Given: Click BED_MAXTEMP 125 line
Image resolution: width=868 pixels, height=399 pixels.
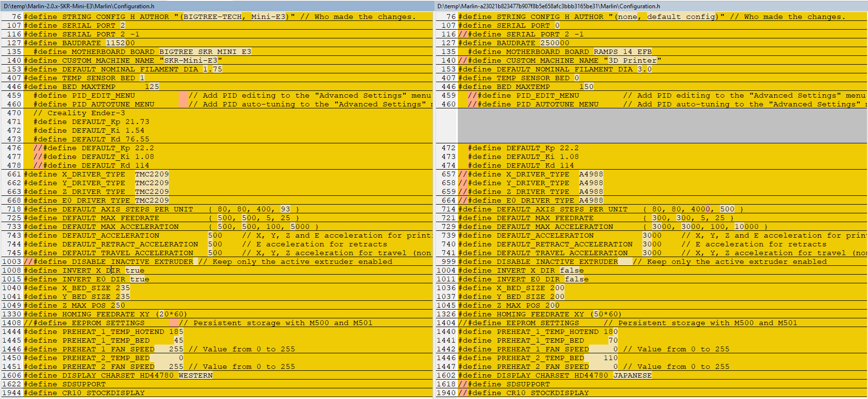Looking at the screenshot, I should pos(217,87).
